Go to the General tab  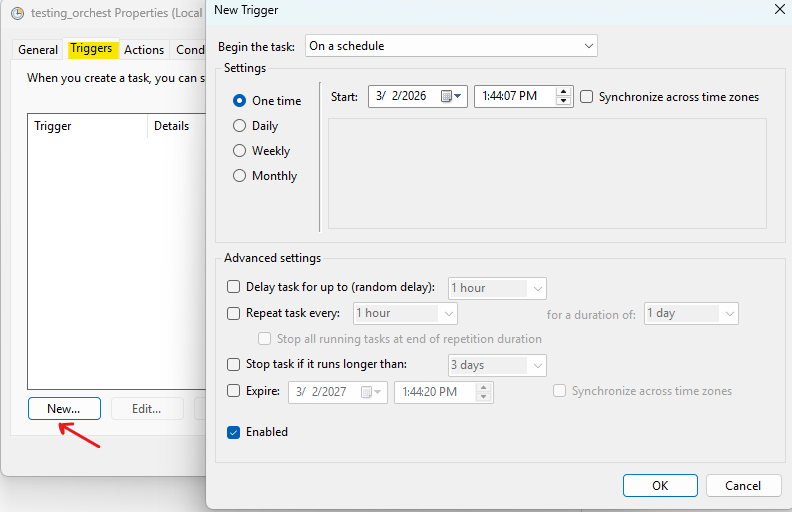pos(38,50)
